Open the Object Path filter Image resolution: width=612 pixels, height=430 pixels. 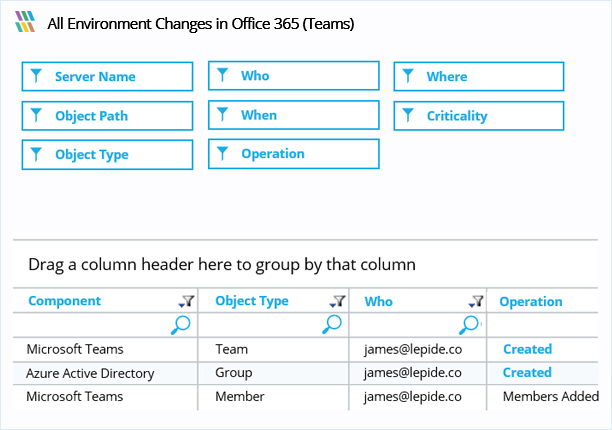[107, 116]
